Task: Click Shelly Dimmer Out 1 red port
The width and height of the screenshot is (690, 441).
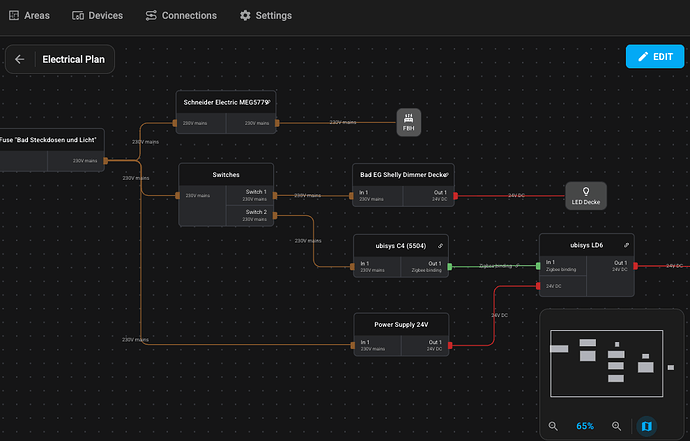Action: 455,196
